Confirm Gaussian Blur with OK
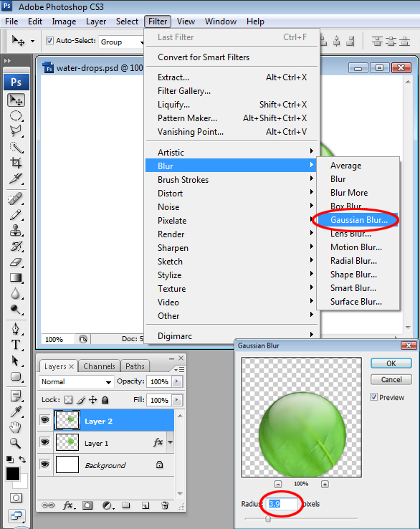 pyautogui.click(x=391, y=363)
